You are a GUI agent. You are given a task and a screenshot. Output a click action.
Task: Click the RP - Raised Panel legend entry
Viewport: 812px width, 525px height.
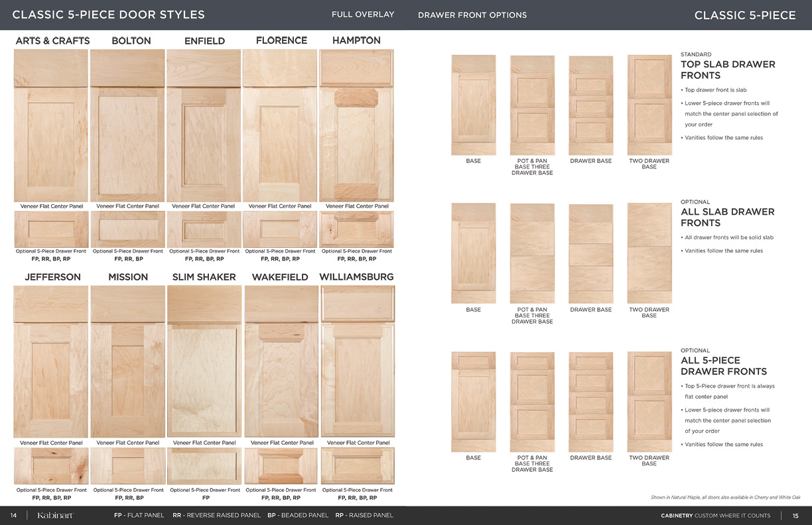coord(364,515)
